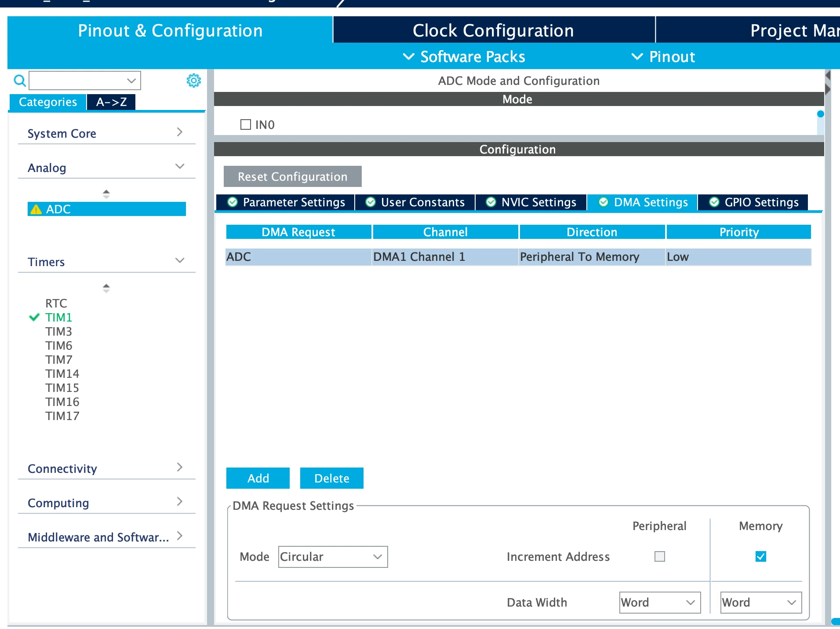Select TIM1 in the Timers list
Screen dimensions: 840x629
(58, 317)
